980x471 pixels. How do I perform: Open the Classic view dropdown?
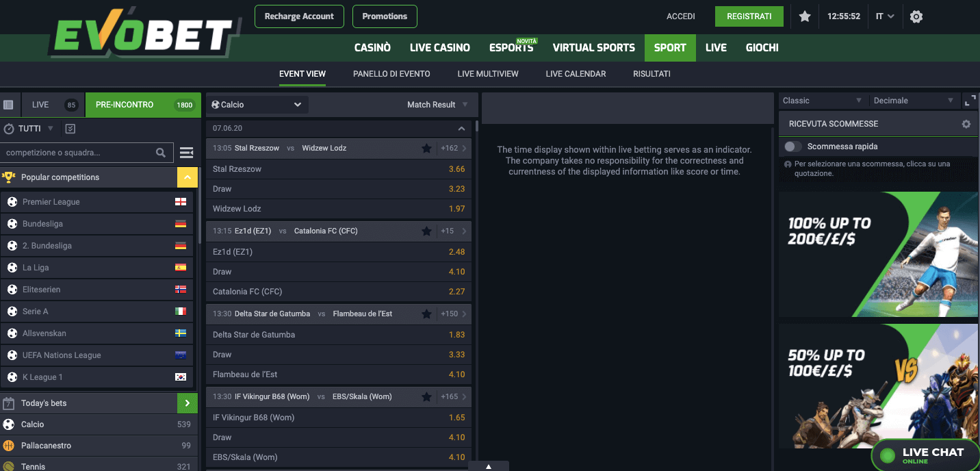click(823, 101)
